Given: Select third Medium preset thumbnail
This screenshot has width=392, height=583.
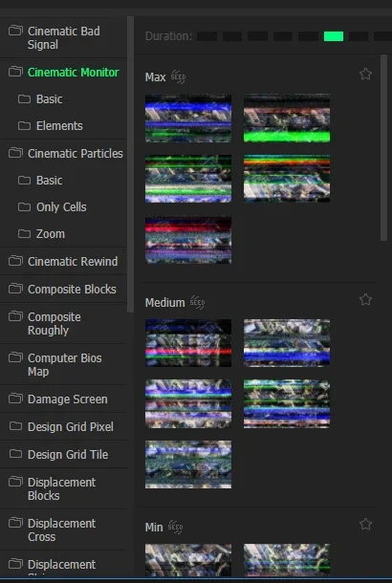Looking at the screenshot, I should [188, 403].
